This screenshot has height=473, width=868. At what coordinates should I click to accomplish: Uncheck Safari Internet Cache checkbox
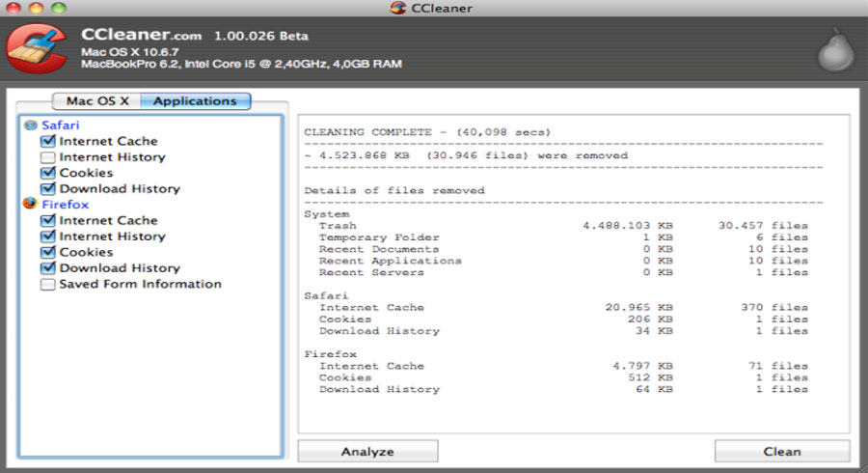click(48, 141)
